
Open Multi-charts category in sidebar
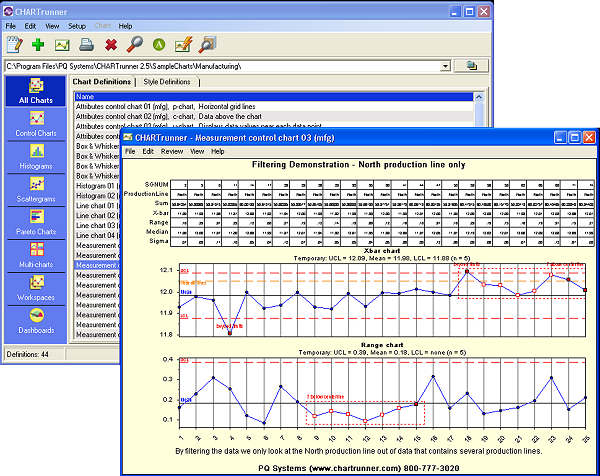coord(36,256)
